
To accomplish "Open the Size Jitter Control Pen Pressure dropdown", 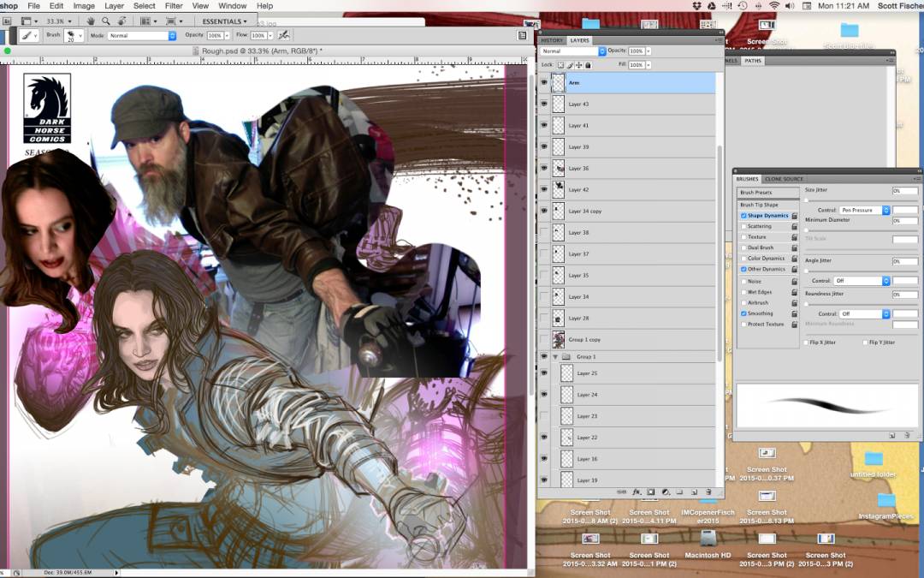I will (864, 210).
